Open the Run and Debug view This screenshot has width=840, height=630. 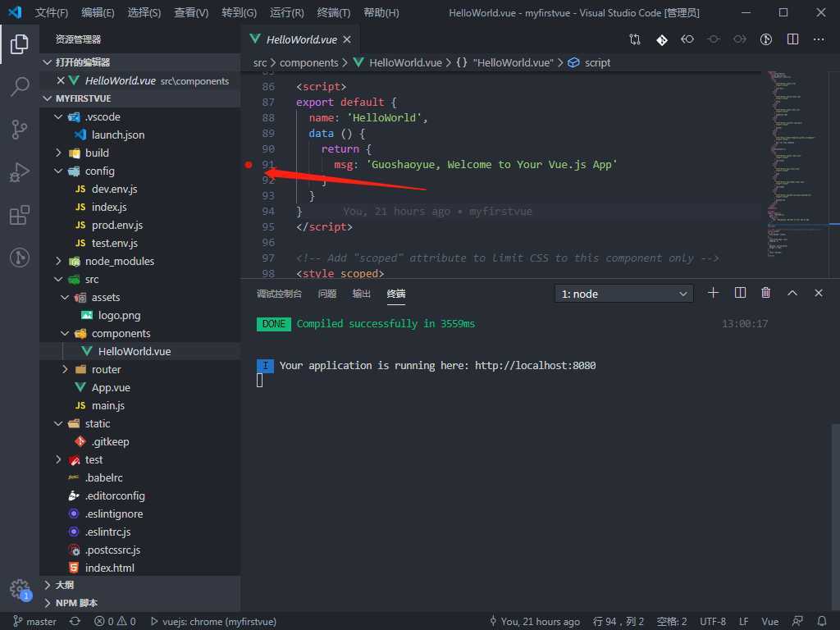[x=20, y=172]
